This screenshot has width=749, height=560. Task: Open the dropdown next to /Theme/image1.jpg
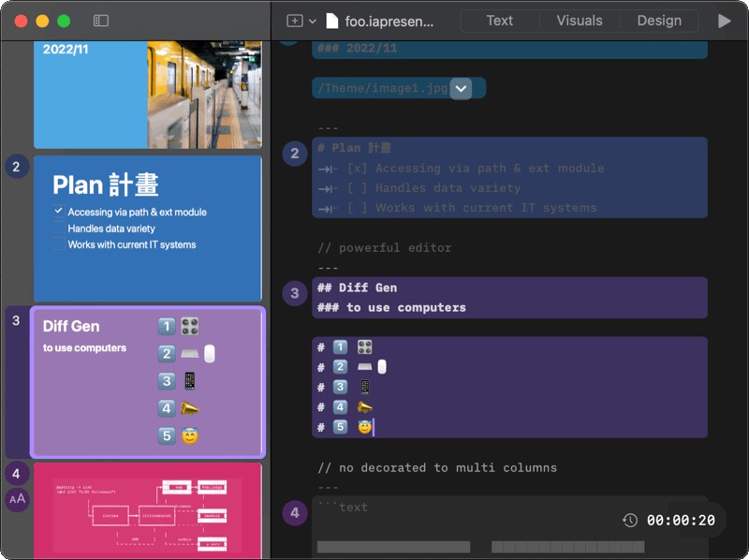pyautogui.click(x=459, y=87)
